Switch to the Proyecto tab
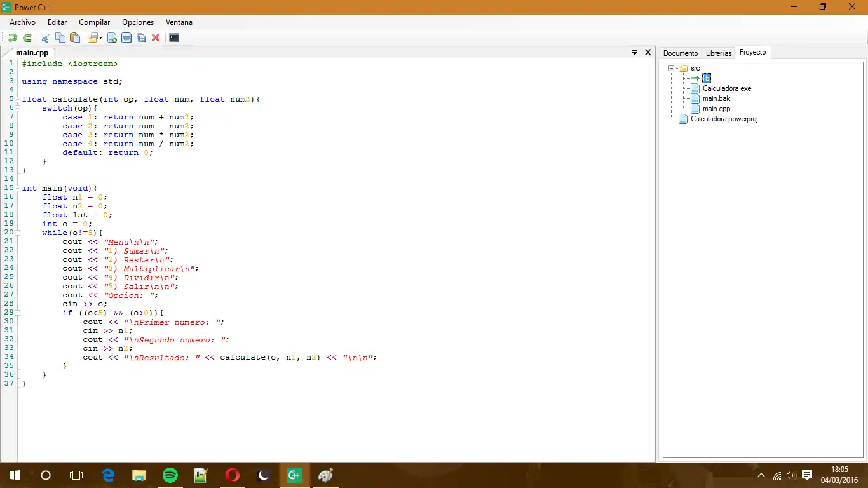Viewport: 868px width, 488px height. pos(753,53)
